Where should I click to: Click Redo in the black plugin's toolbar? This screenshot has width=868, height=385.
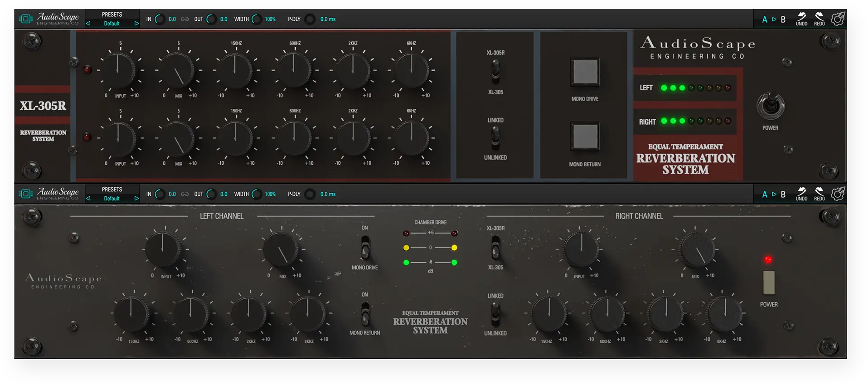pos(819,194)
